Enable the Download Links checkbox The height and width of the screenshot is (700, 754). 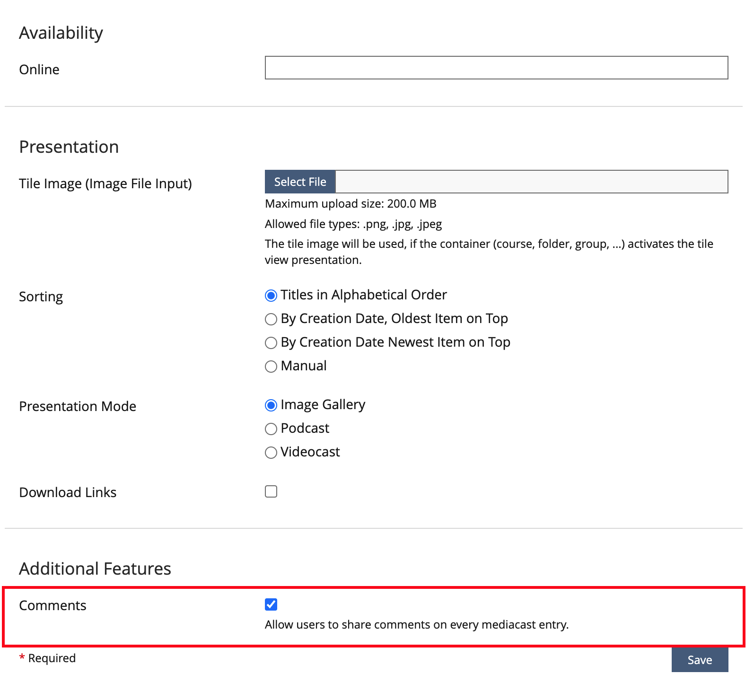[271, 491]
